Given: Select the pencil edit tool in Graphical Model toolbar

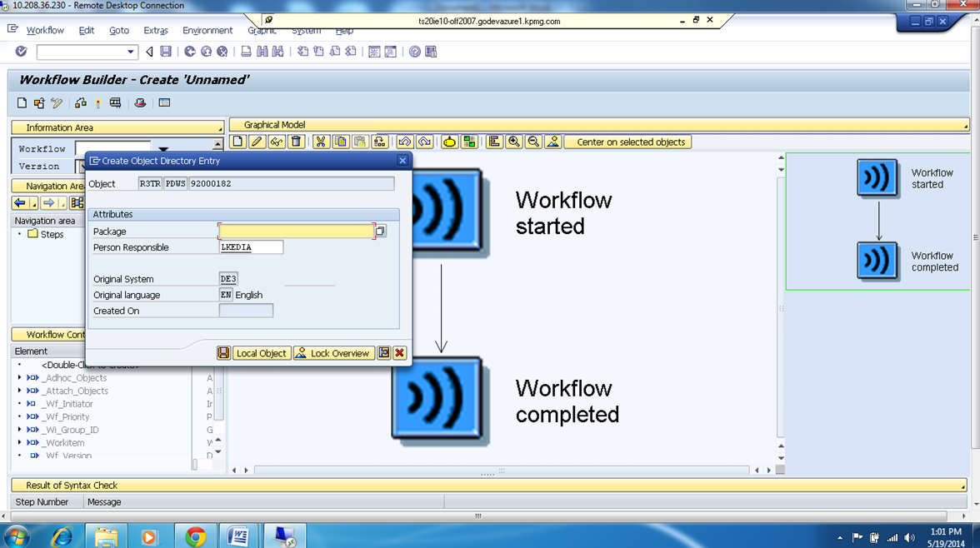Looking at the screenshot, I should pyautogui.click(x=258, y=142).
